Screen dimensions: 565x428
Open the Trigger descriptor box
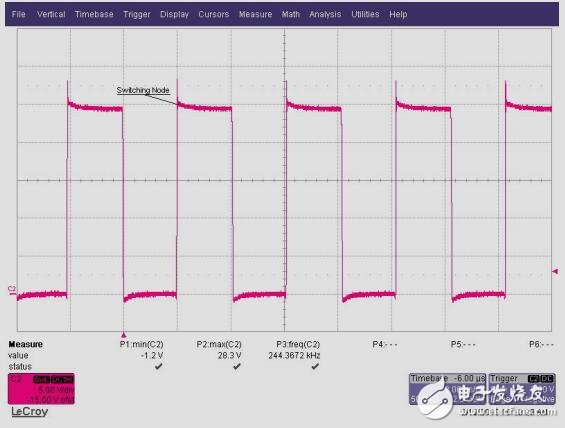(x=522, y=389)
